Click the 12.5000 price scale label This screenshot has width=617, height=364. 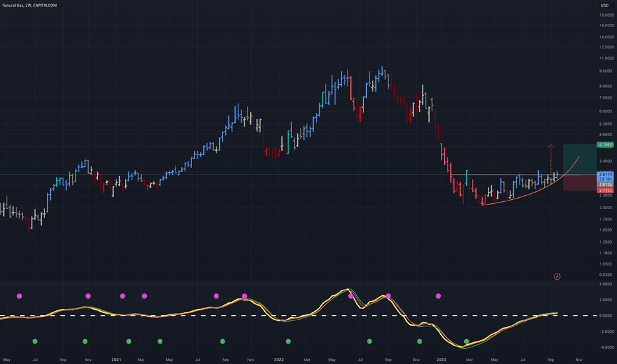[x=606, y=47]
